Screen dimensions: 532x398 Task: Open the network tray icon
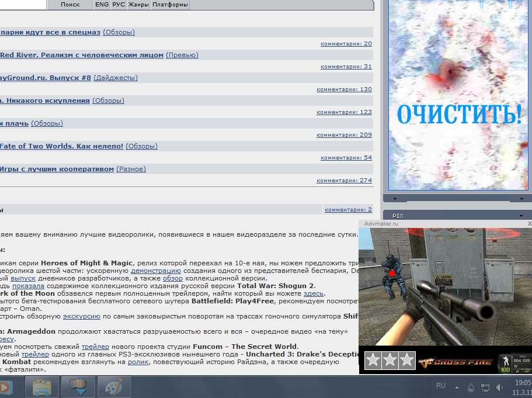(x=485, y=387)
